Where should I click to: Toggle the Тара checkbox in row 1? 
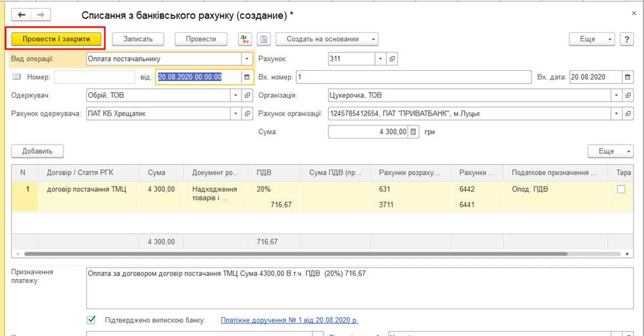pyautogui.click(x=621, y=189)
